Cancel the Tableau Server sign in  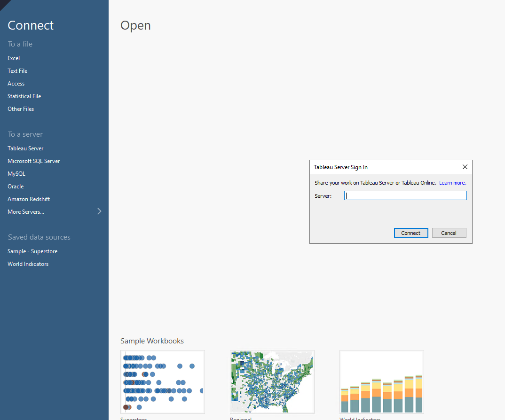tap(449, 233)
